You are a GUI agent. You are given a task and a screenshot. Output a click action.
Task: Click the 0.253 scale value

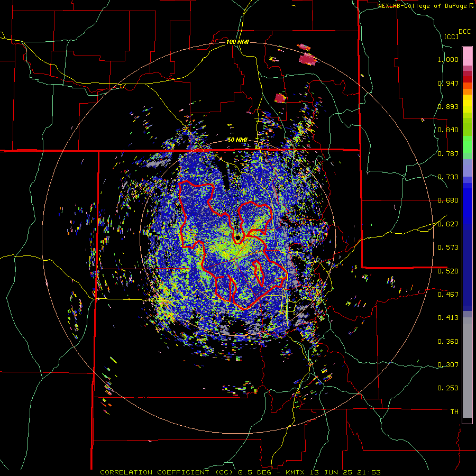[x=448, y=388]
